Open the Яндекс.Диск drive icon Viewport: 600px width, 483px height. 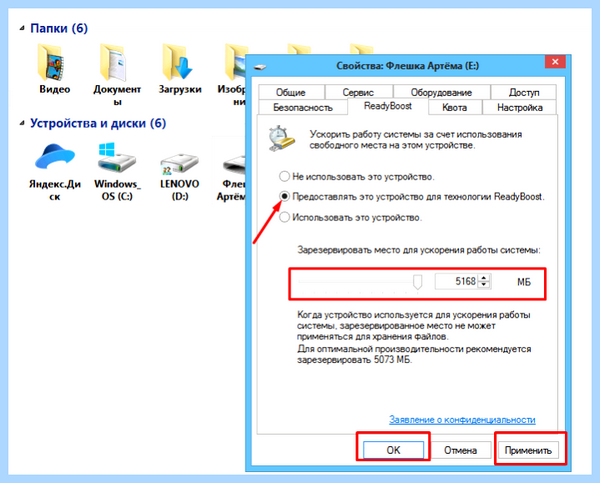(55, 172)
